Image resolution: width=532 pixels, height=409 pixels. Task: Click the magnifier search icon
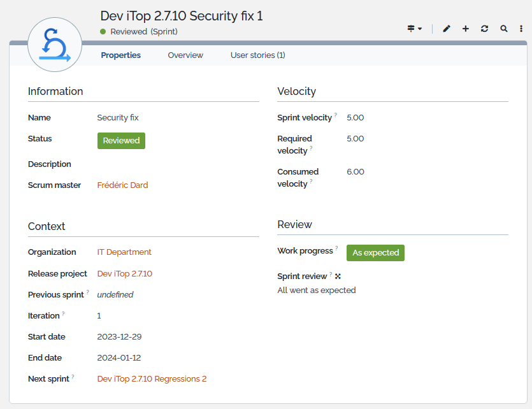[x=504, y=29]
